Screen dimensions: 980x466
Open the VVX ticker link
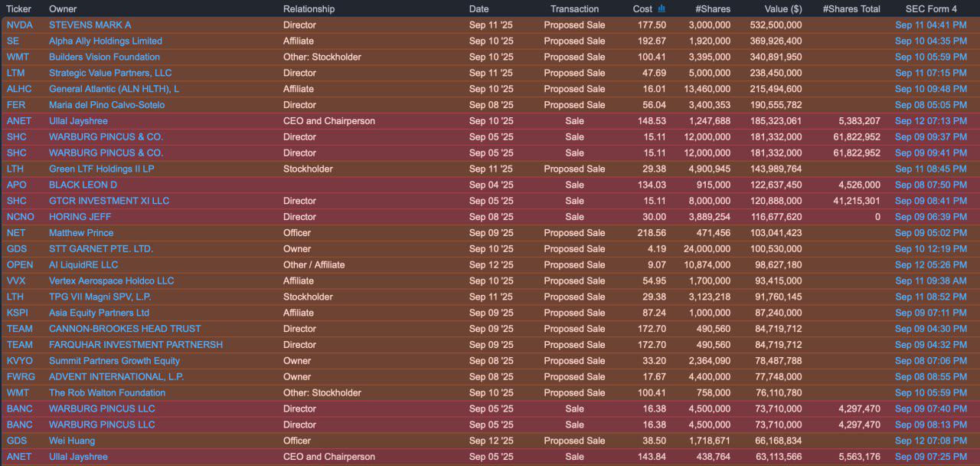point(16,281)
